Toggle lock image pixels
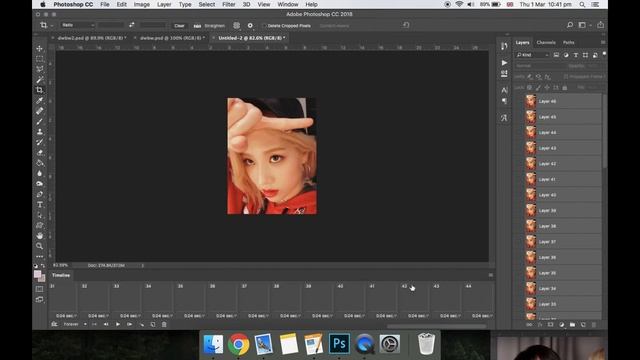The image size is (640, 360). pyautogui.click(x=538, y=87)
